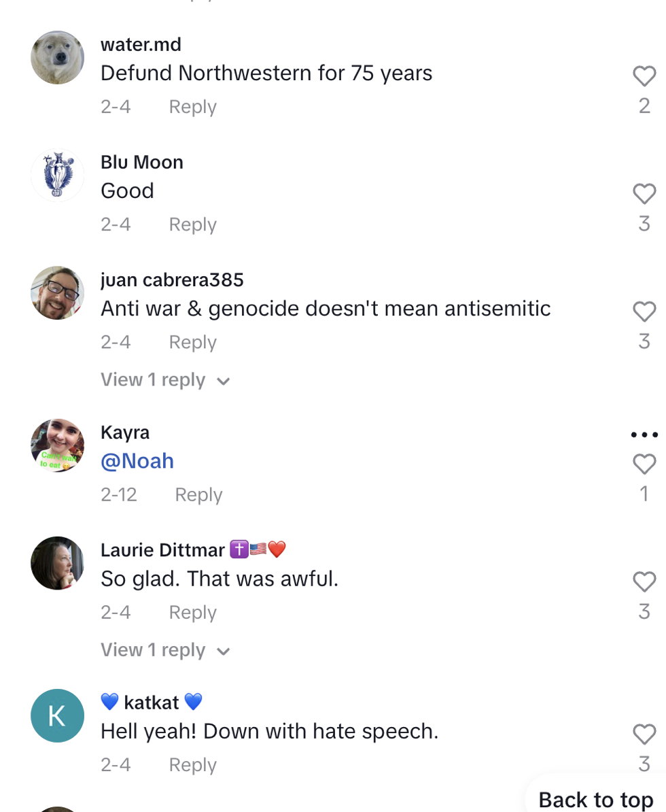Open Blu Moon's profile picture
The image size is (666, 812).
pos(58,175)
